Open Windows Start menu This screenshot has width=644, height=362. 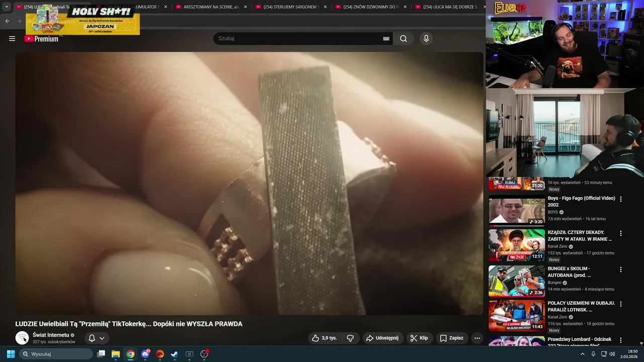click(x=11, y=354)
